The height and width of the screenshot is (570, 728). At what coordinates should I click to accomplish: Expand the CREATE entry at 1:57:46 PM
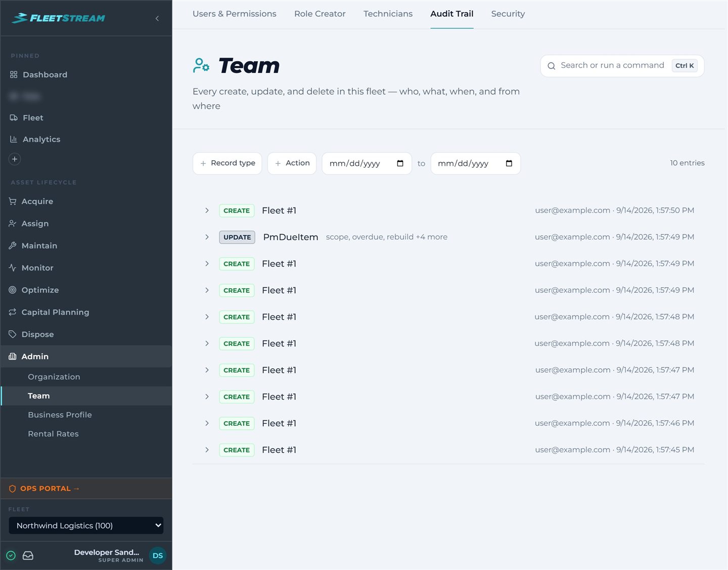(x=207, y=423)
